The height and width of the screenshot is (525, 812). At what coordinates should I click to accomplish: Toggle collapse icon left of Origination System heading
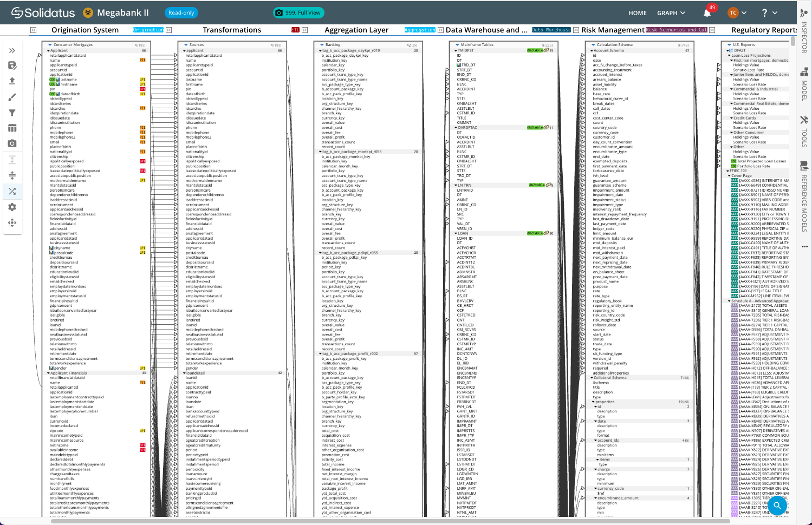coord(33,30)
